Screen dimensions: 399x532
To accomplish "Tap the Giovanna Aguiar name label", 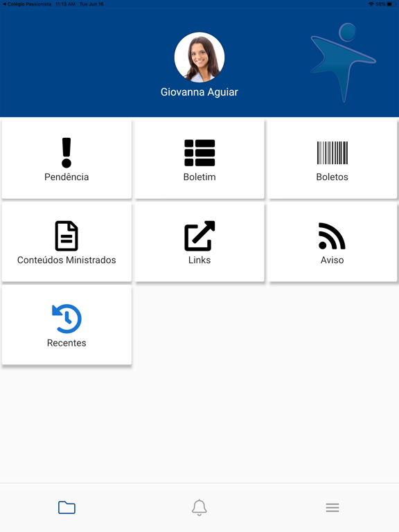I will click(x=199, y=92).
